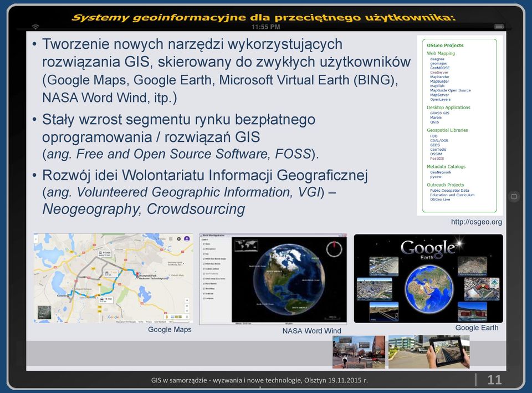Select Education and Curriculum entry
The height and width of the screenshot is (393, 532).
pos(452,195)
